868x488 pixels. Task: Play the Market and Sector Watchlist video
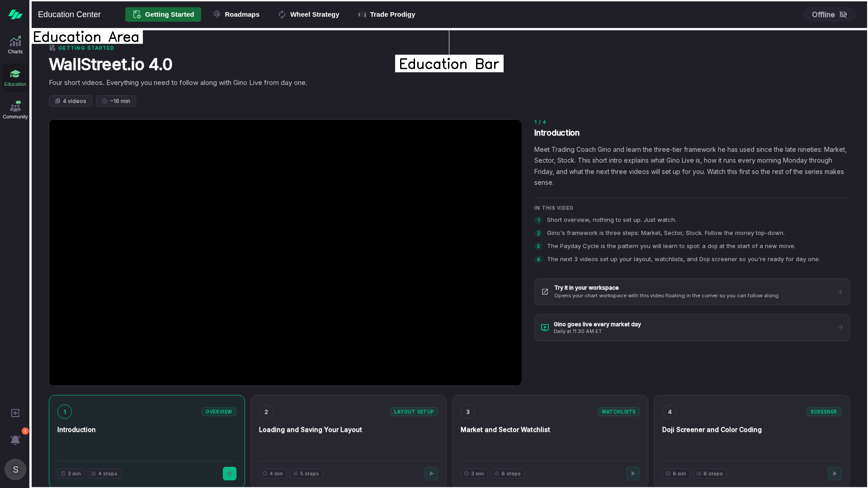pyautogui.click(x=633, y=474)
